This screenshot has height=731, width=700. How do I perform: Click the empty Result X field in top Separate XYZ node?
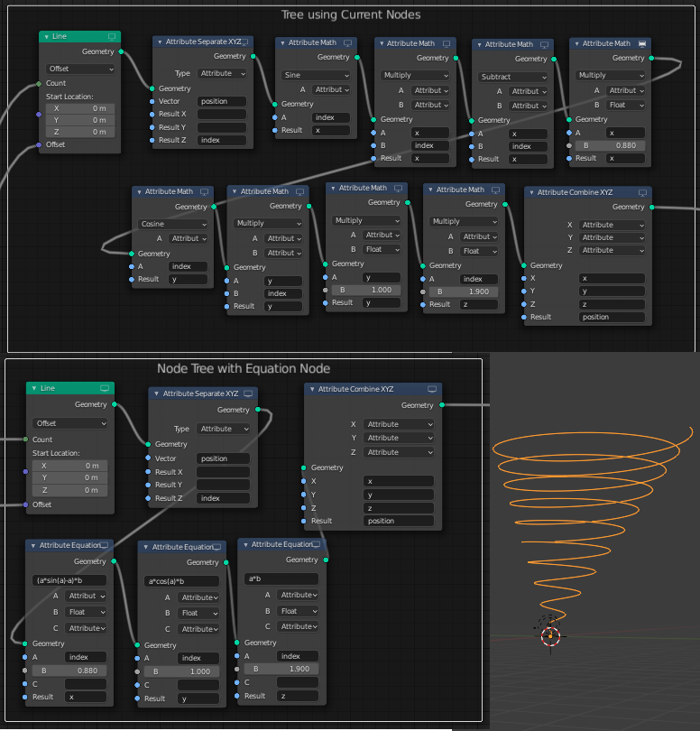click(222, 115)
